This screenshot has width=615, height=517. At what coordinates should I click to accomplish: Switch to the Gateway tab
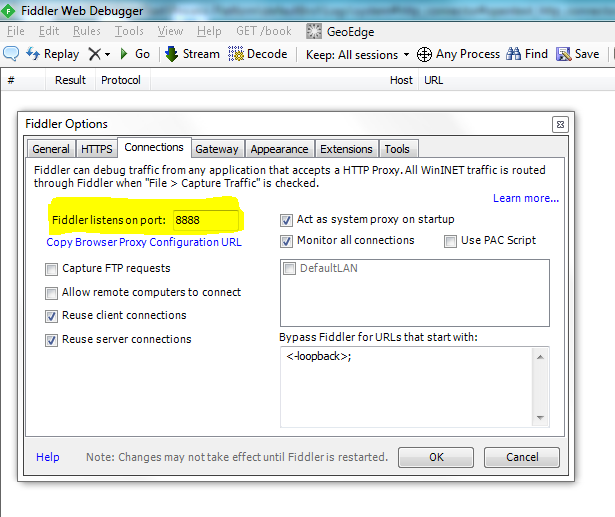coord(217,149)
